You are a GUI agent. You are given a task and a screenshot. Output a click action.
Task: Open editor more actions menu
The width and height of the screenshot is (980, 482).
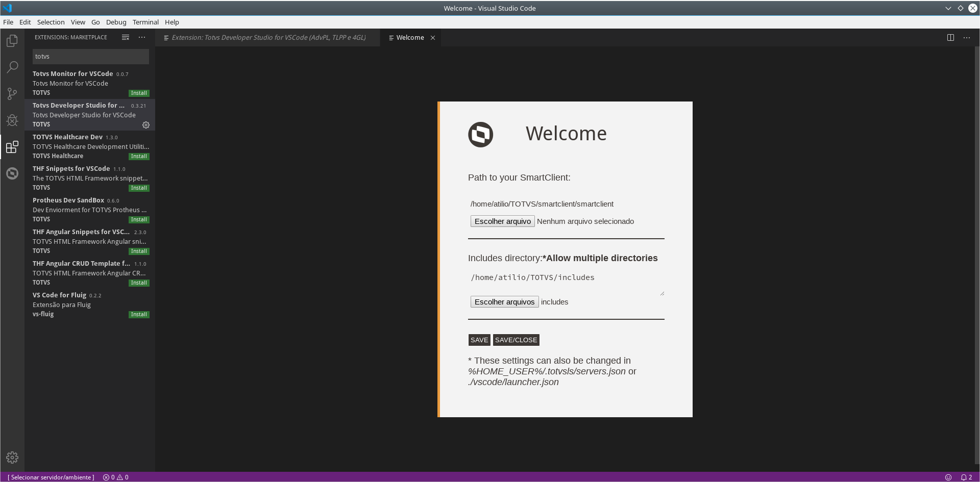coord(967,37)
